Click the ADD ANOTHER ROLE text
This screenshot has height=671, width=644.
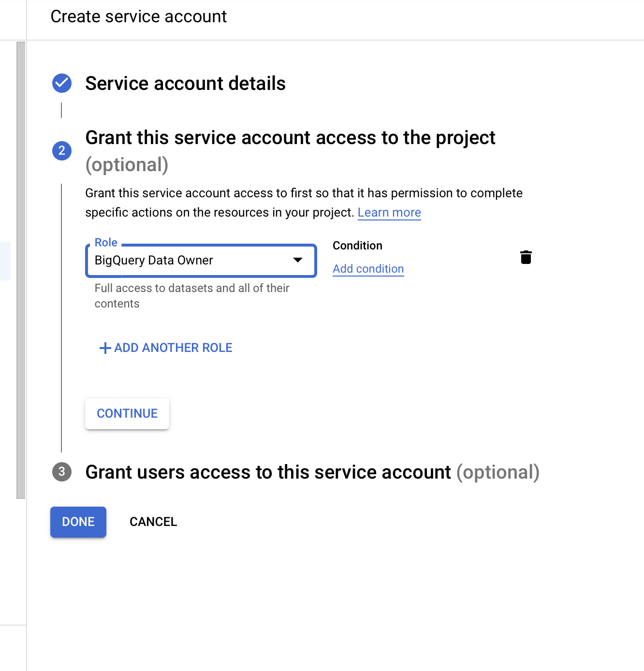[173, 348]
